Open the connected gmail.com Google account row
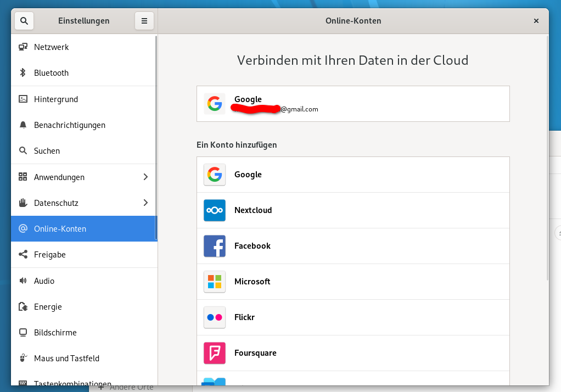The width and height of the screenshot is (561, 392). (x=353, y=104)
